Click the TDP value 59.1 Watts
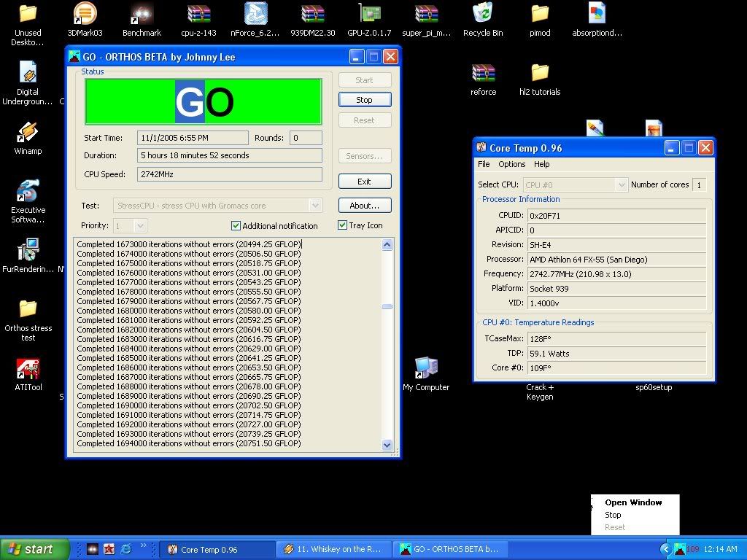 tap(616, 354)
